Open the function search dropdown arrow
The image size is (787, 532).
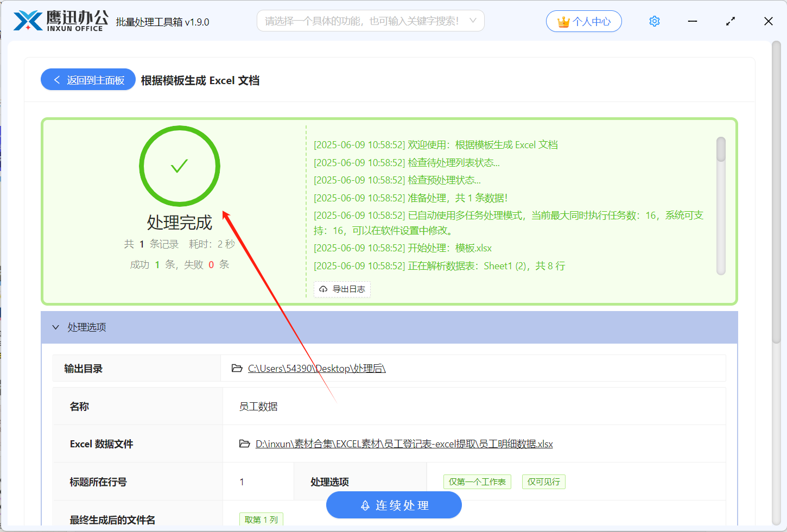[x=473, y=21]
